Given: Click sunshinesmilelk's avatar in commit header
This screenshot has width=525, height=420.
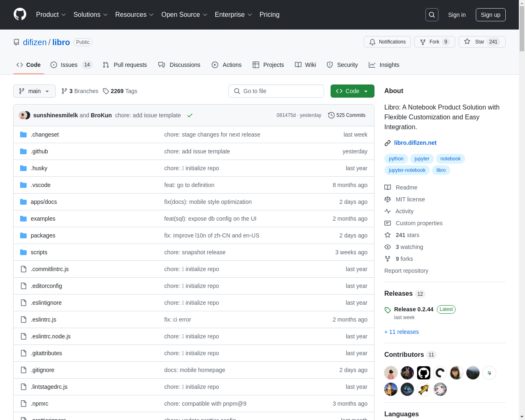Looking at the screenshot, I should click(23, 115).
